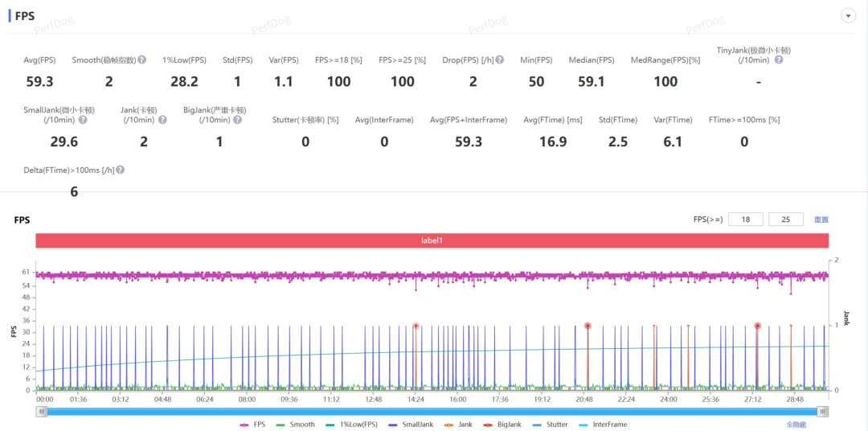This screenshot has width=868, height=431.
Task: Hide the BigJank legend series
Action: point(503,425)
